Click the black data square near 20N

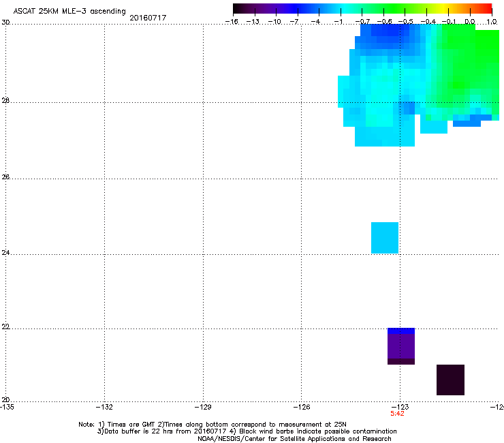(450, 380)
